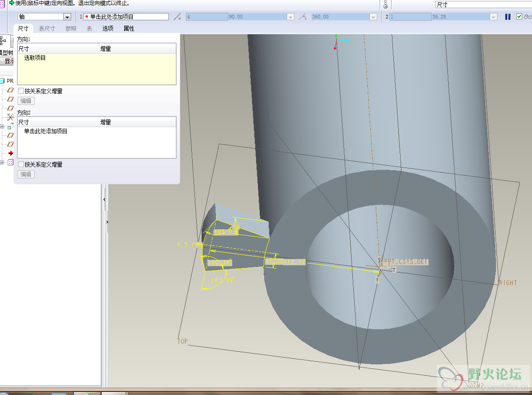The image size is (532, 395).
Task: Select the 100.74° angle dimension
Action: point(220,262)
